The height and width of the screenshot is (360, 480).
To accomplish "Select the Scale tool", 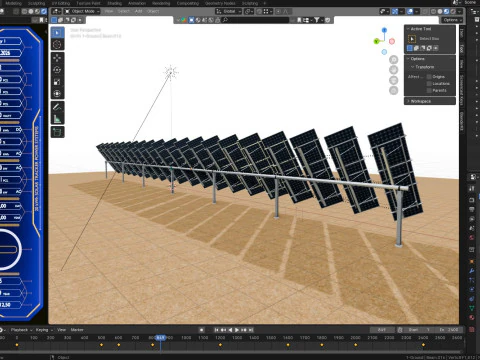I will [x=57, y=82].
